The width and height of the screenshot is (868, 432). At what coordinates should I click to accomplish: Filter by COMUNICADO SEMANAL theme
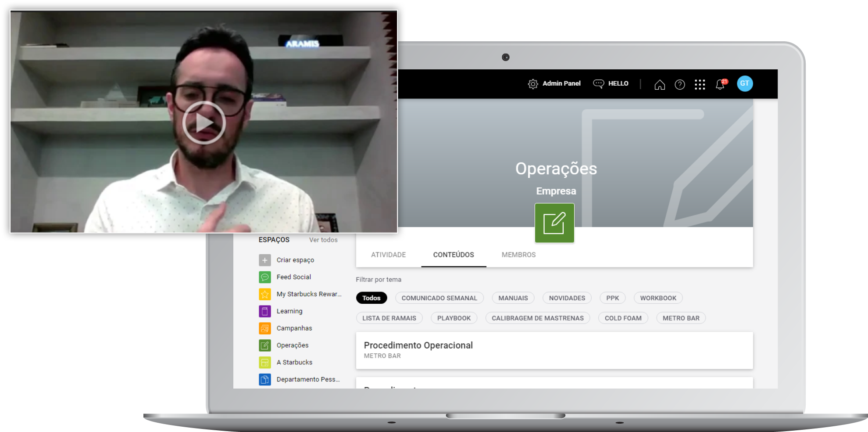(439, 298)
